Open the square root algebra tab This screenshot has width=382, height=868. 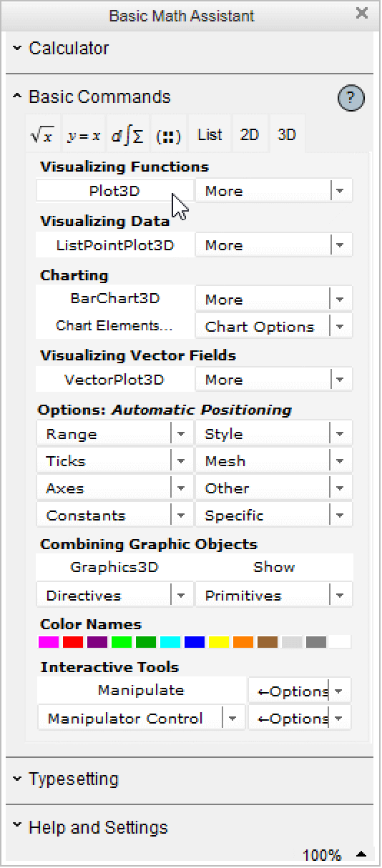click(x=42, y=134)
